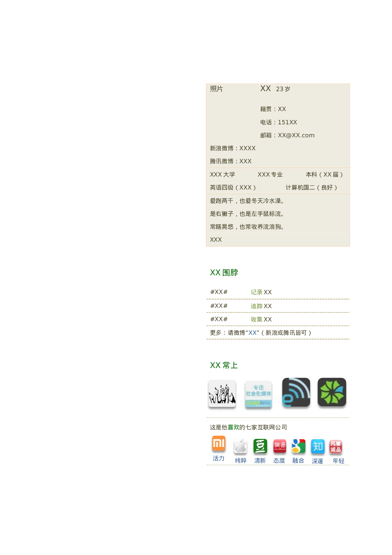Click the 深邃 label under Zhihu
Screen dimensions: 392x555
tap(317, 461)
